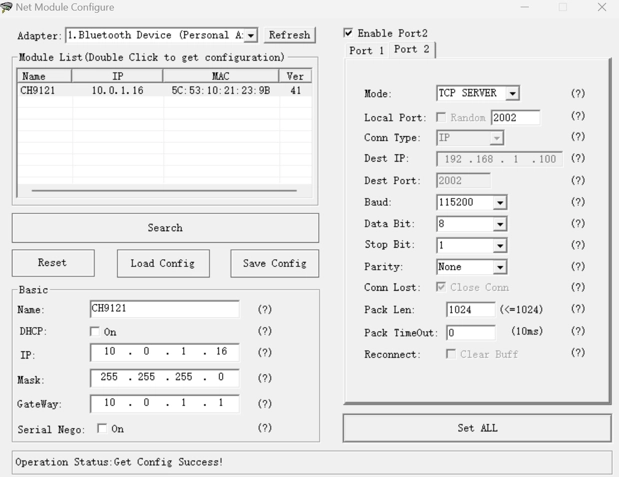Click the Save Config button

275,263
